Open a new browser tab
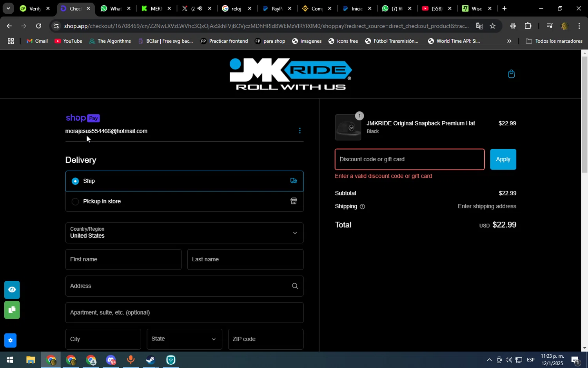 [505, 9]
